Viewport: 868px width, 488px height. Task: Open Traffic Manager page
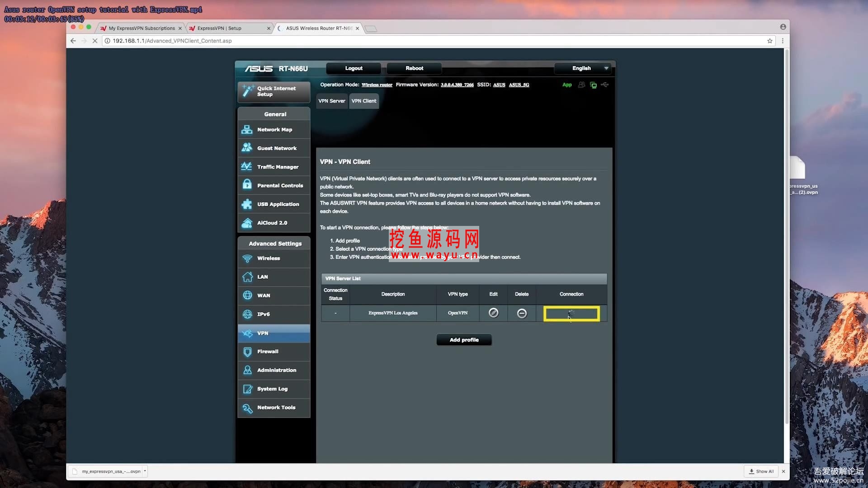pyautogui.click(x=274, y=167)
